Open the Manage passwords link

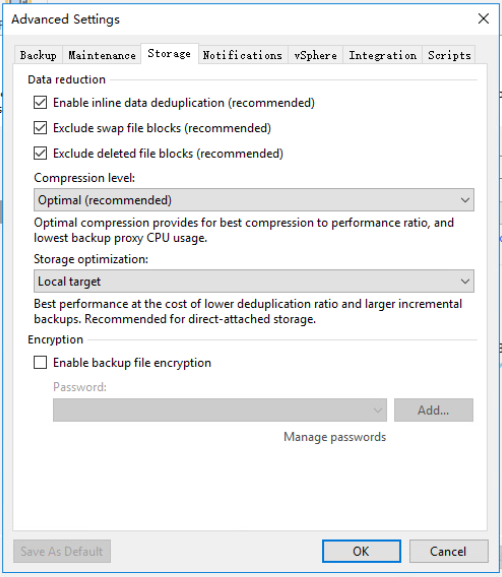(x=335, y=437)
